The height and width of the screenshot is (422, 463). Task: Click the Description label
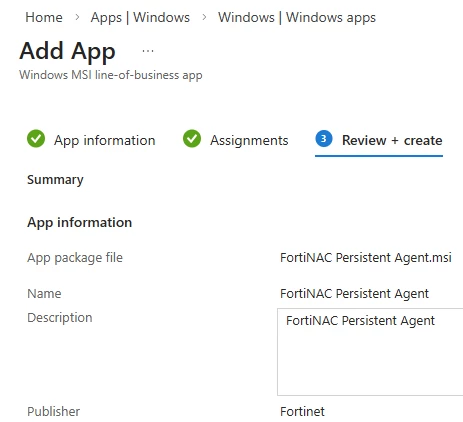[60, 318]
